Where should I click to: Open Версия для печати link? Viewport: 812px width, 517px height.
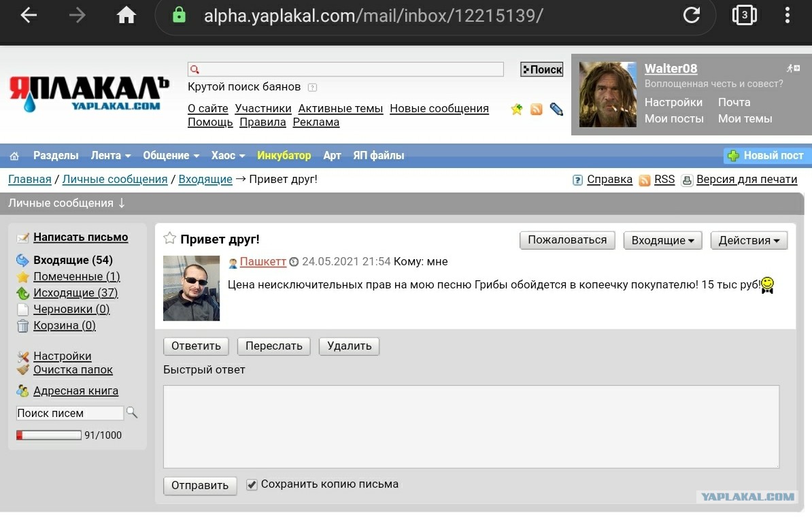pyautogui.click(x=746, y=180)
